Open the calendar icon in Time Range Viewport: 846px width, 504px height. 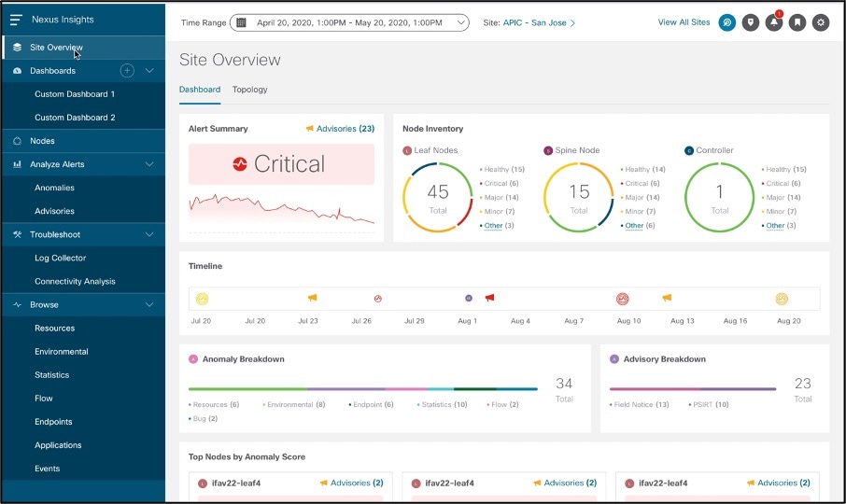[242, 22]
